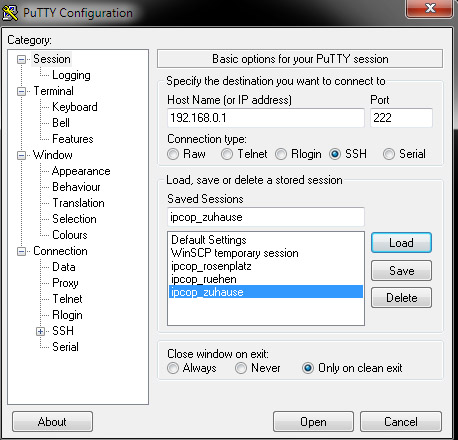Delete the selected stored session
Screen dimensions: 458x440
tap(401, 298)
